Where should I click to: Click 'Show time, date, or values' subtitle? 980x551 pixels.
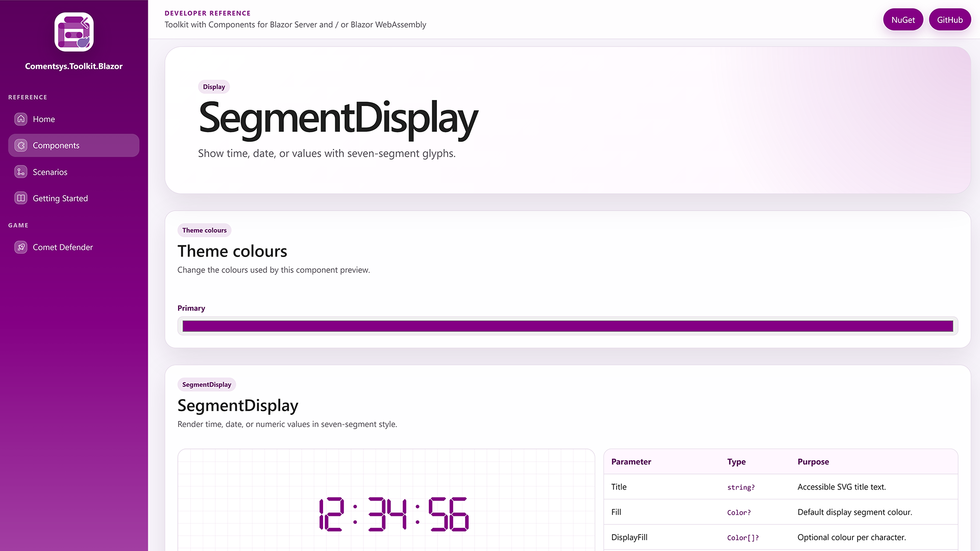327,154
